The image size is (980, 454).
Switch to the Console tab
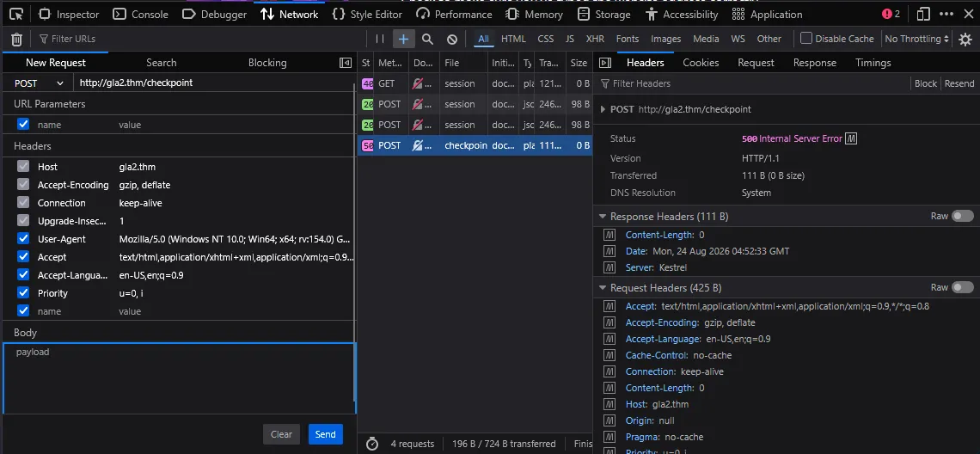[x=141, y=14]
